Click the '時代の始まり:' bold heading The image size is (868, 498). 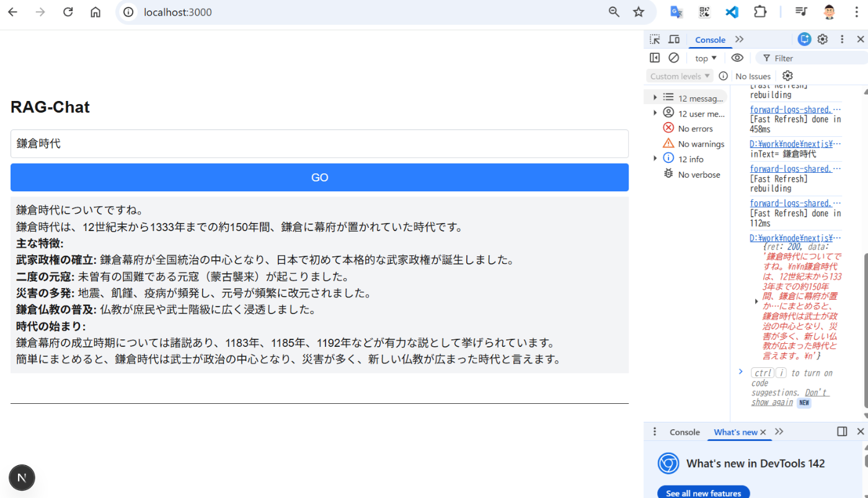pyautogui.click(x=51, y=326)
